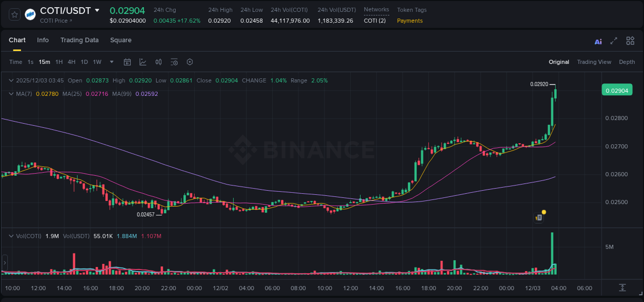Open the widget layout panel
The height and width of the screenshot is (302, 644).
[630, 41]
